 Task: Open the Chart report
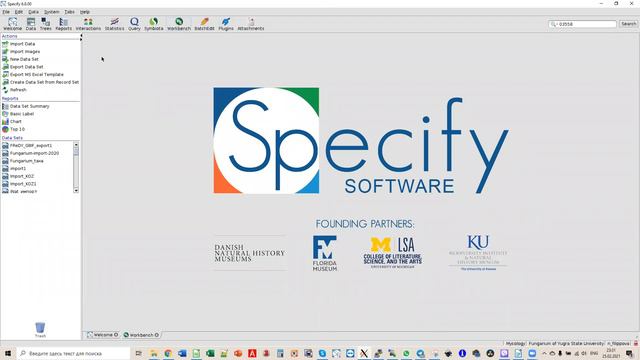coord(12,122)
